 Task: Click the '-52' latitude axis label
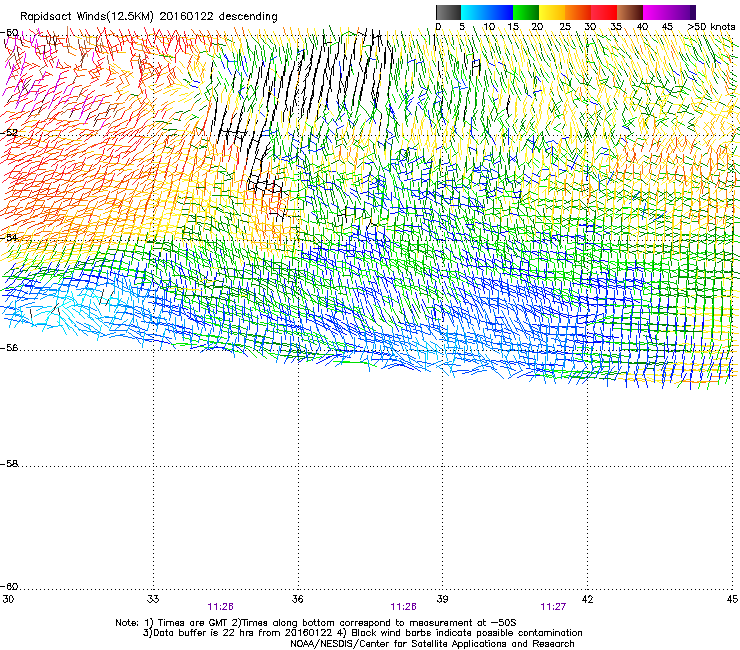tap(9, 133)
